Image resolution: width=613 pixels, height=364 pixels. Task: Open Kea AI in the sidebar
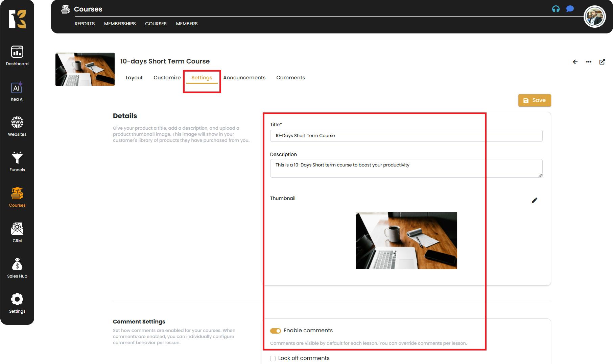(x=17, y=92)
